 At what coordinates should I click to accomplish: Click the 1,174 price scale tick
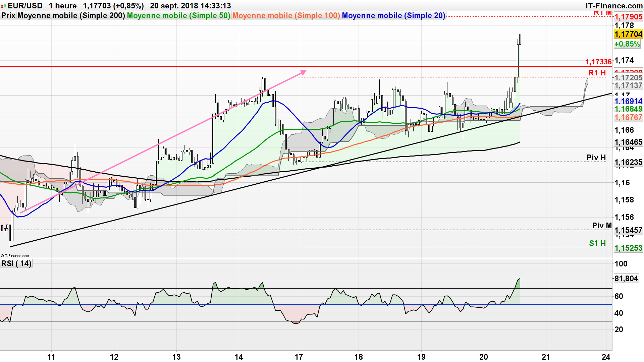(624, 60)
